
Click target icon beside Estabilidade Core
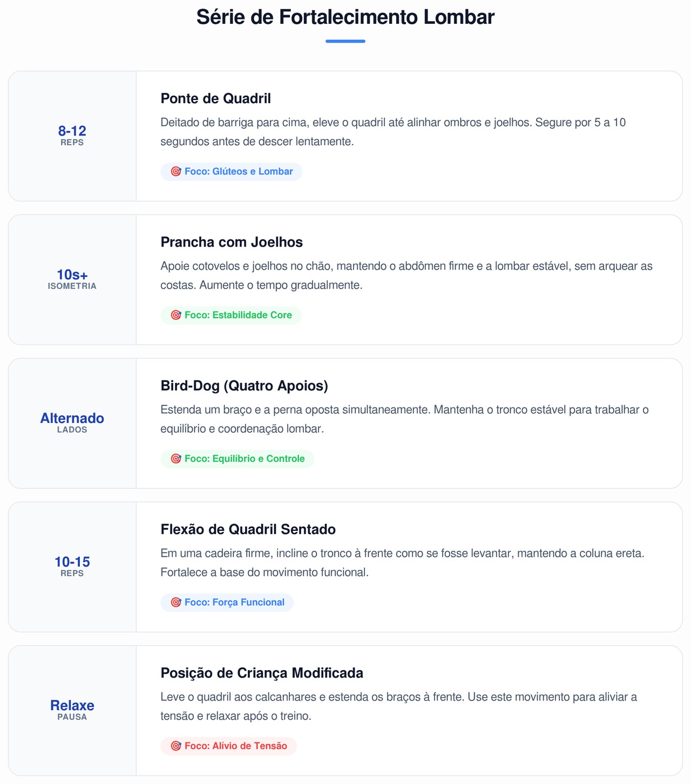175,315
